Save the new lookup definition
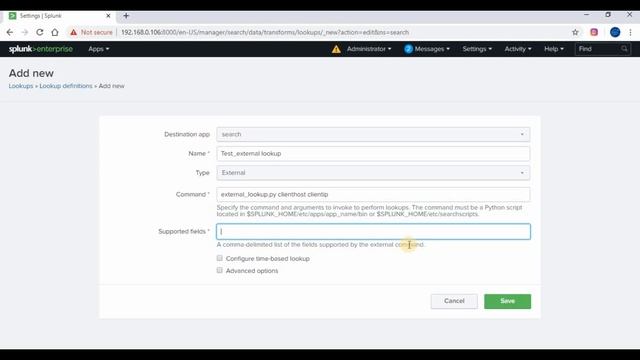Image resolution: width=640 pixels, height=360 pixels. 507,301
